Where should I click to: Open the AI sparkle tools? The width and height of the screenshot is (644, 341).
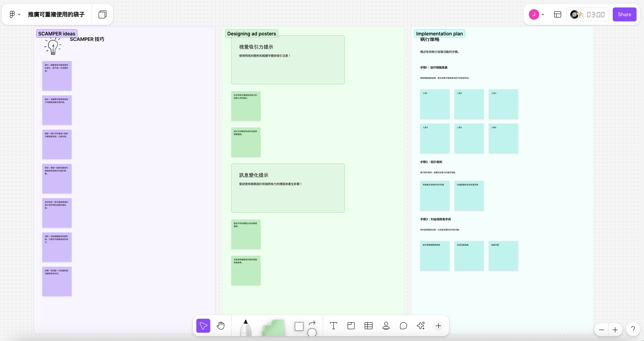(x=421, y=325)
